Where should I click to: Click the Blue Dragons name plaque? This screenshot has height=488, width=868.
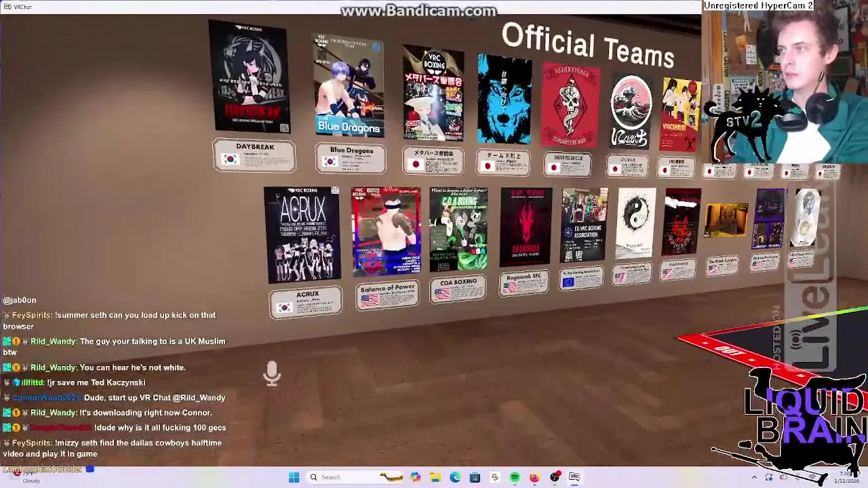351,159
